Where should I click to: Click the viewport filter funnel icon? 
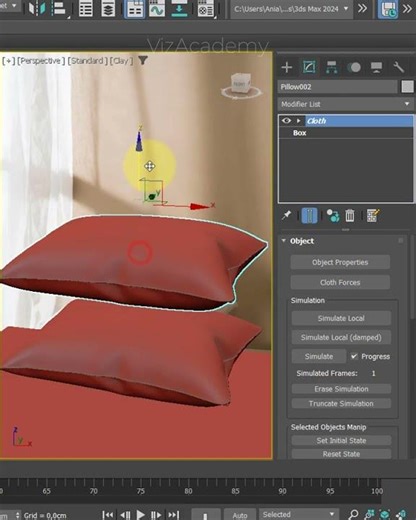[143, 60]
